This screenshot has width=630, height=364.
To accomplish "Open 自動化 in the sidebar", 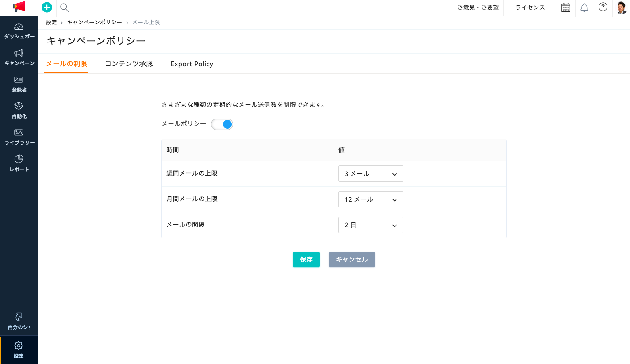I will [19, 111].
